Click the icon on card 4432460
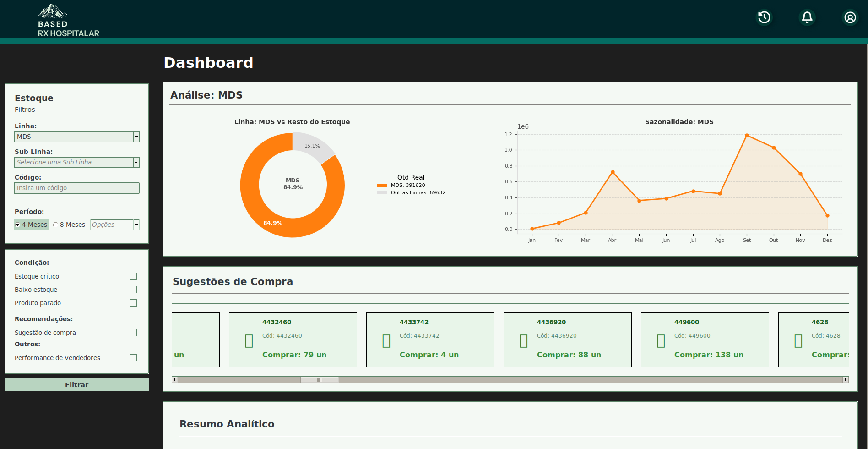The width and height of the screenshot is (868, 449). [x=249, y=341]
